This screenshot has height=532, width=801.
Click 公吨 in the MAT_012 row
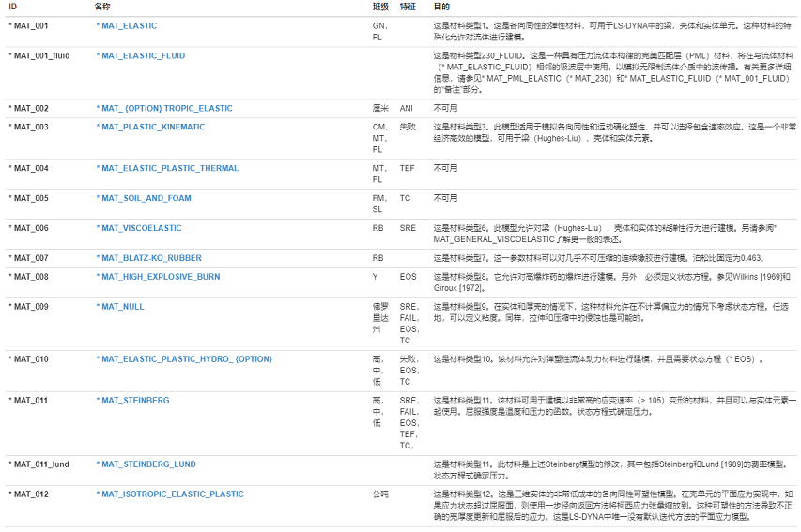click(380, 494)
